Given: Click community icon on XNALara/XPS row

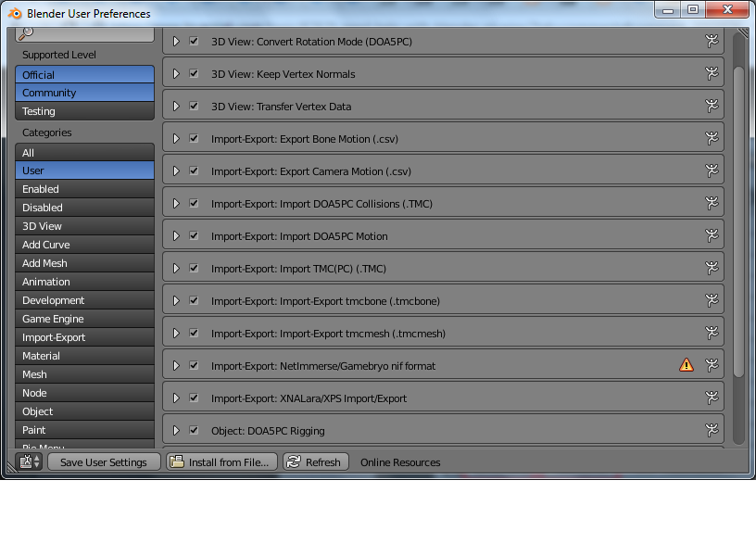Looking at the screenshot, I should click(x=712, y=398).
